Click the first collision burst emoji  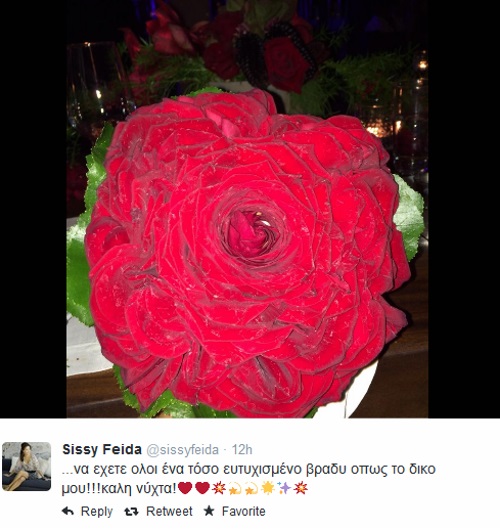(219, 488)
